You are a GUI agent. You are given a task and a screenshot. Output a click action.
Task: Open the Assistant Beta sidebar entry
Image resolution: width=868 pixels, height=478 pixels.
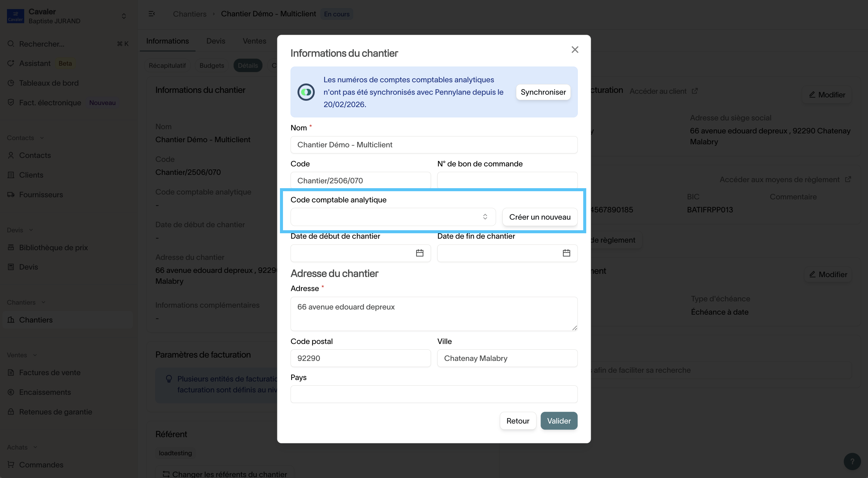coord(35,63)
